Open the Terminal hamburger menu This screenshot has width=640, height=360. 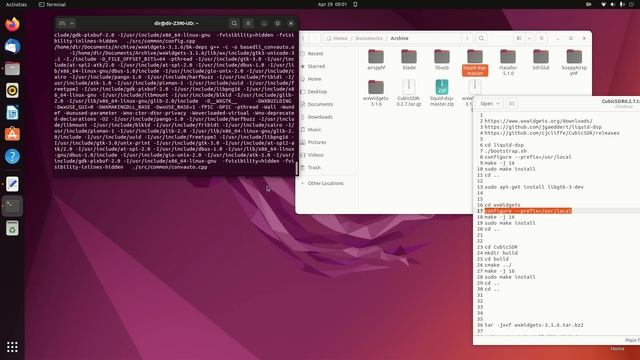[248, 23]
